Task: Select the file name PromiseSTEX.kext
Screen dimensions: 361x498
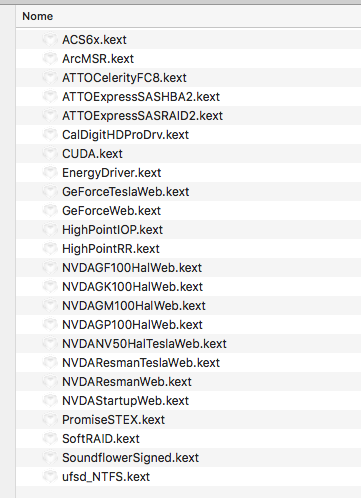Action: click(114, 420)
